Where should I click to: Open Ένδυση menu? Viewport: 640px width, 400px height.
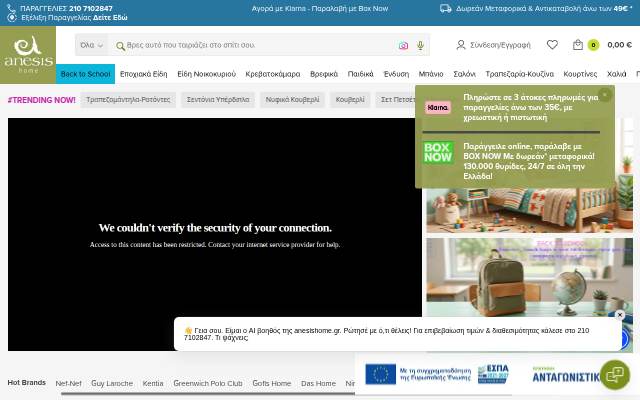pyautogui.click(x=396, y=74)
